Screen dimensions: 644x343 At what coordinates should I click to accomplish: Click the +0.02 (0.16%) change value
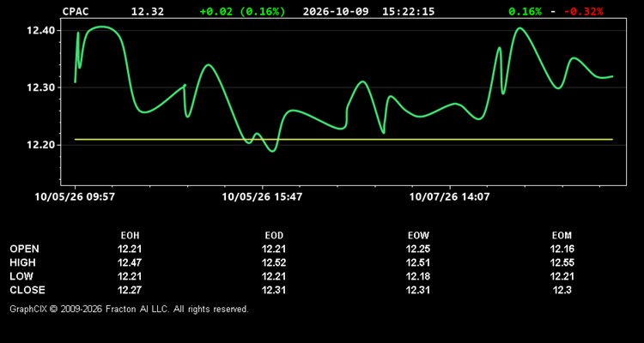242,11
